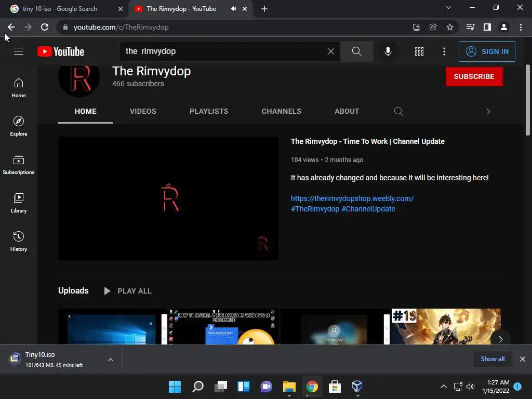Switch to the VIDEOS tab
The height and width of the screenshot is (399, 532).
click(x=143, y=111)
